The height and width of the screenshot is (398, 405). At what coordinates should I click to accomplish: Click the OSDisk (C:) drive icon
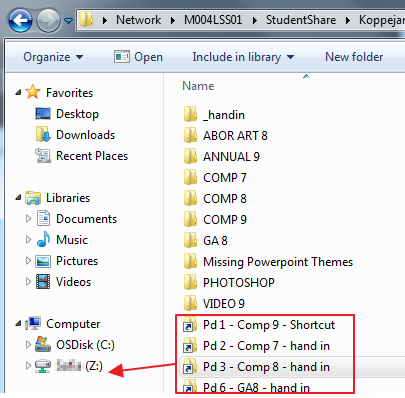(x=43, y=345)
